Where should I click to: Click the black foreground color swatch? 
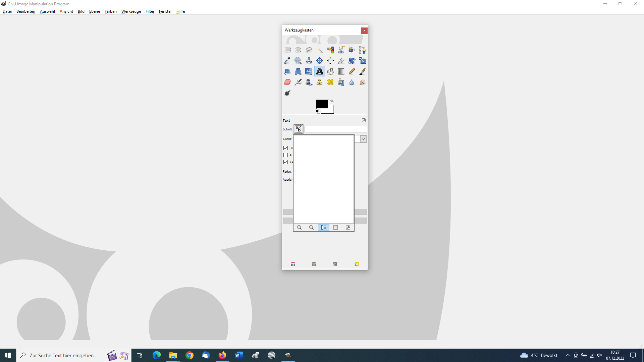(321, 104)
